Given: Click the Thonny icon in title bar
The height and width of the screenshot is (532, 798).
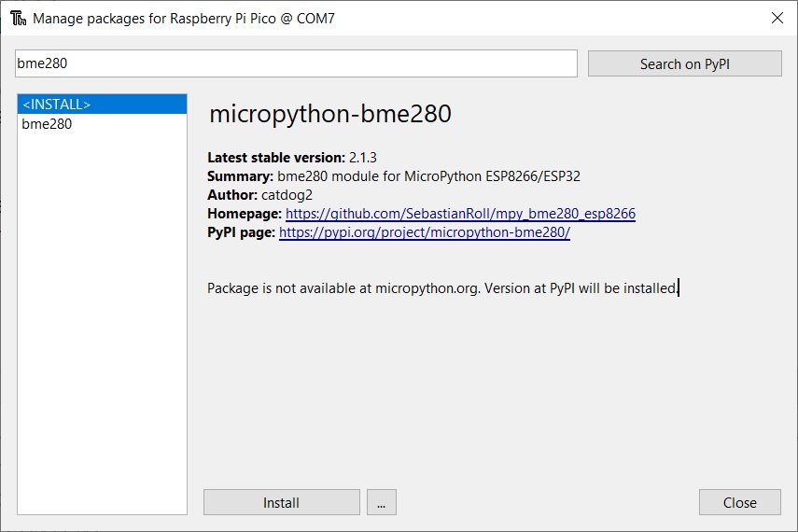Looking at the screenshot, I should 17,18.
